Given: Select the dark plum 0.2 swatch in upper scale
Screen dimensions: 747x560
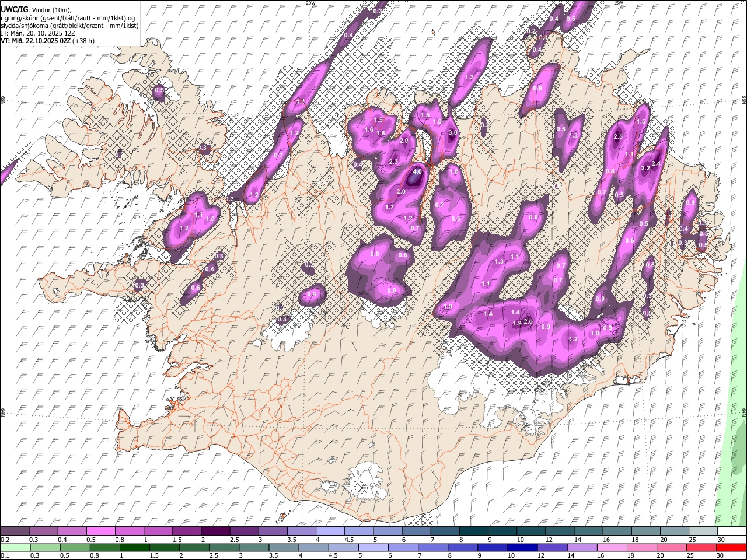Looking at the screenshot, I should (x=15, y=531).
